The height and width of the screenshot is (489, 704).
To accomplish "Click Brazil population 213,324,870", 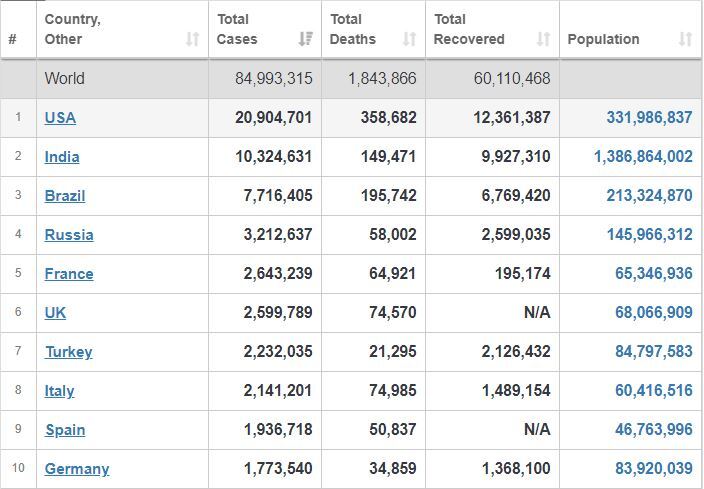I will coord(649,196).
